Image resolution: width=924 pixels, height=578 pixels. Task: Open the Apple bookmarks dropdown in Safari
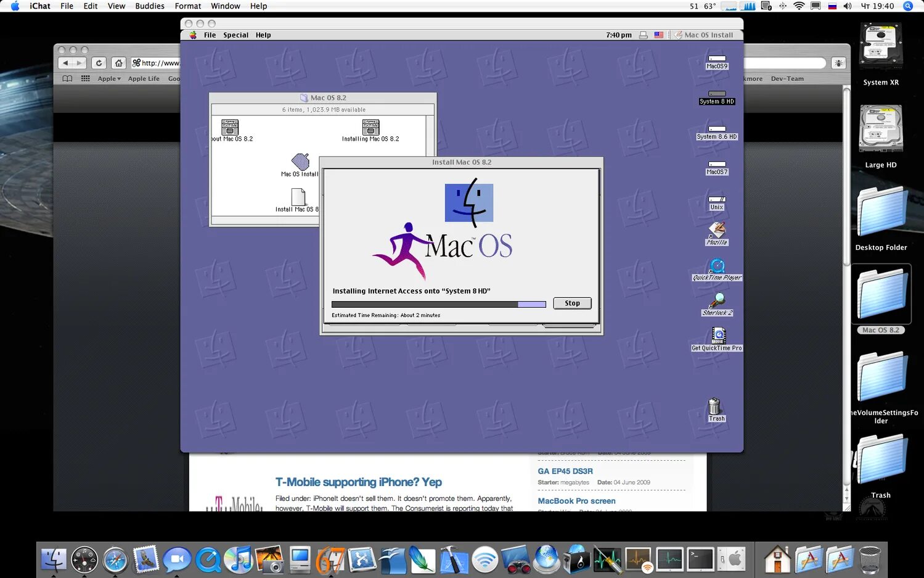(x=109, y=79)
